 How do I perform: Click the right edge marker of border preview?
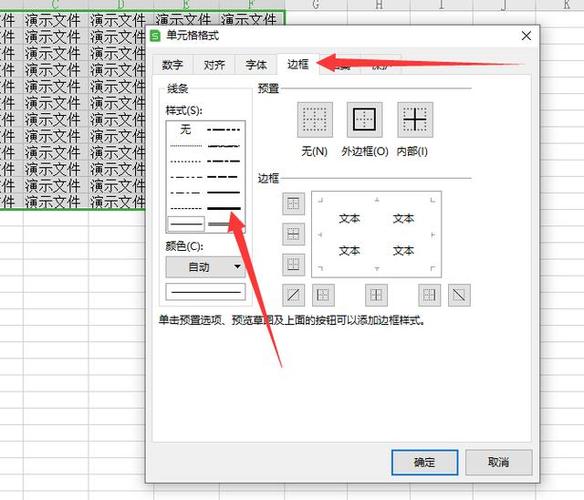(x=433, y=235)
